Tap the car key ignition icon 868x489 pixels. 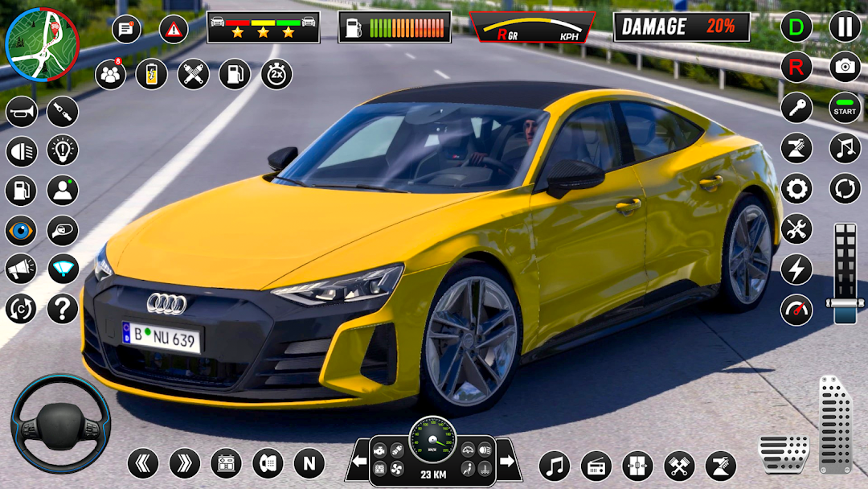tap(796, 108)
